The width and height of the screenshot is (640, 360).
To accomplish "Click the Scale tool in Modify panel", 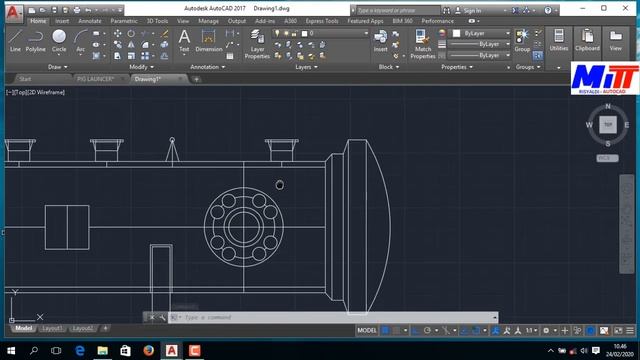I will click(131, 56).
